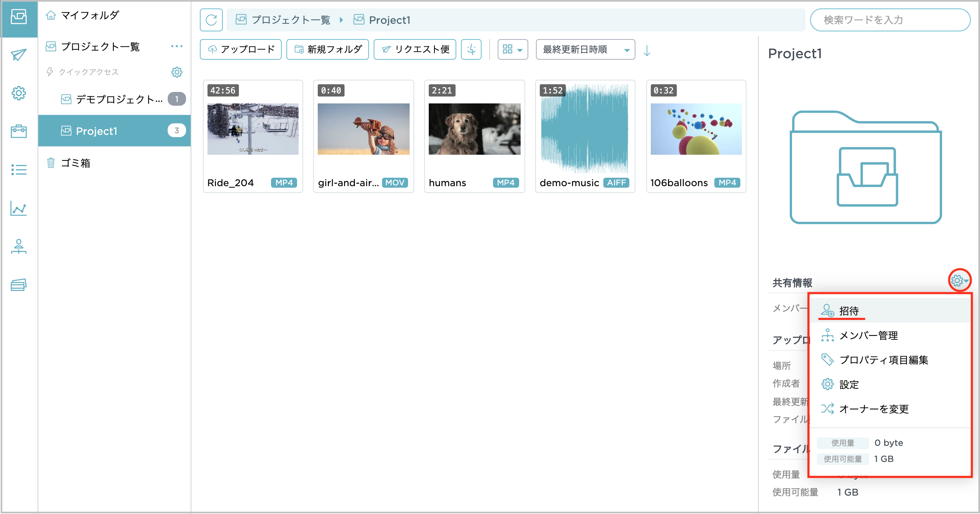The height and width of the screenshot is (514, 980).
Task: Open the humans MP4 thumbnail
Action: [474, 129]
